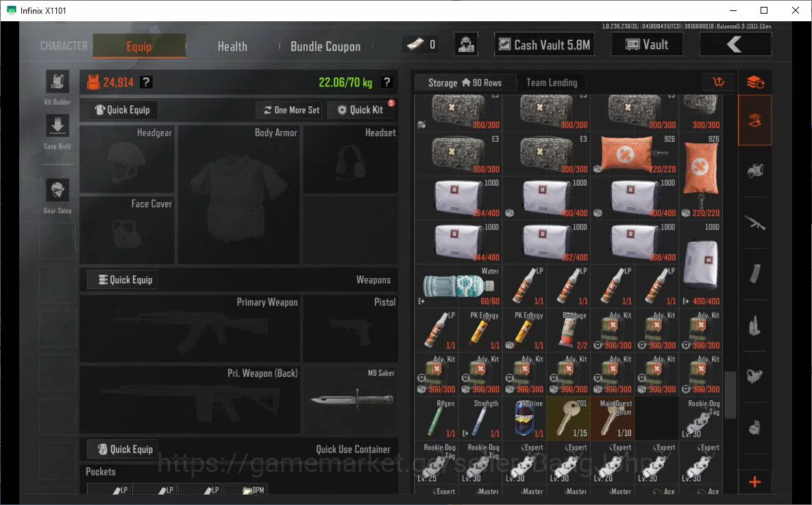Select the Rookie Dog Tag Lv. 25

436,463
